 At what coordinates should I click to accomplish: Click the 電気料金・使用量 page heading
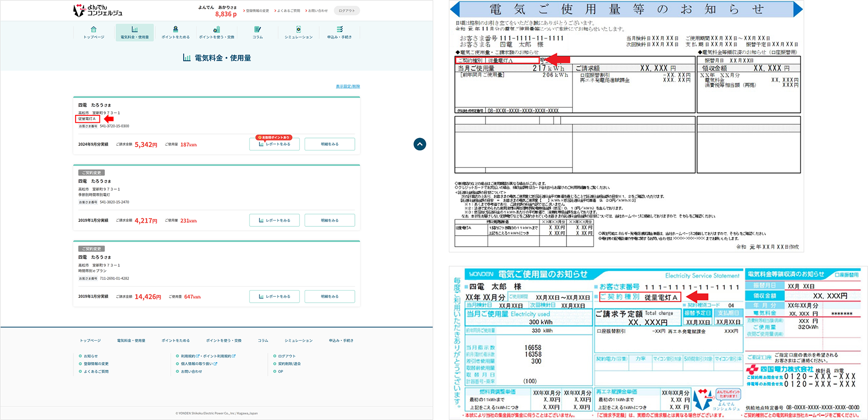pos(217,58)
